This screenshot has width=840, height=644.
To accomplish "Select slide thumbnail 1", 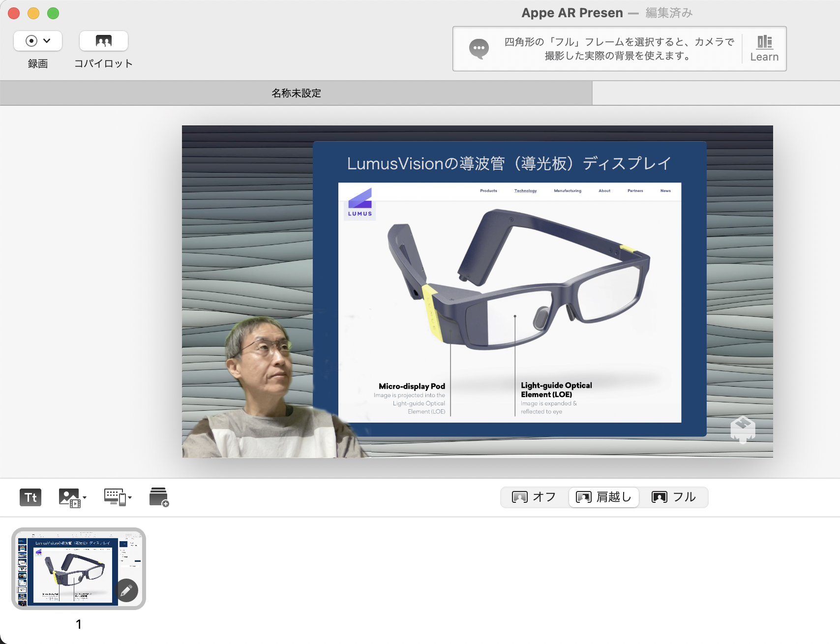I will click(x=79, y=569).
